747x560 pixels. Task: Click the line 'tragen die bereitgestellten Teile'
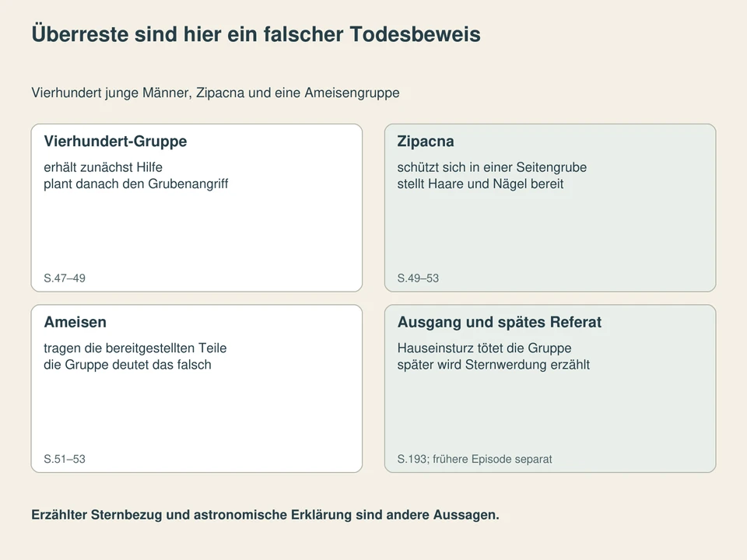pyautogui.click(x=135, y=348)
